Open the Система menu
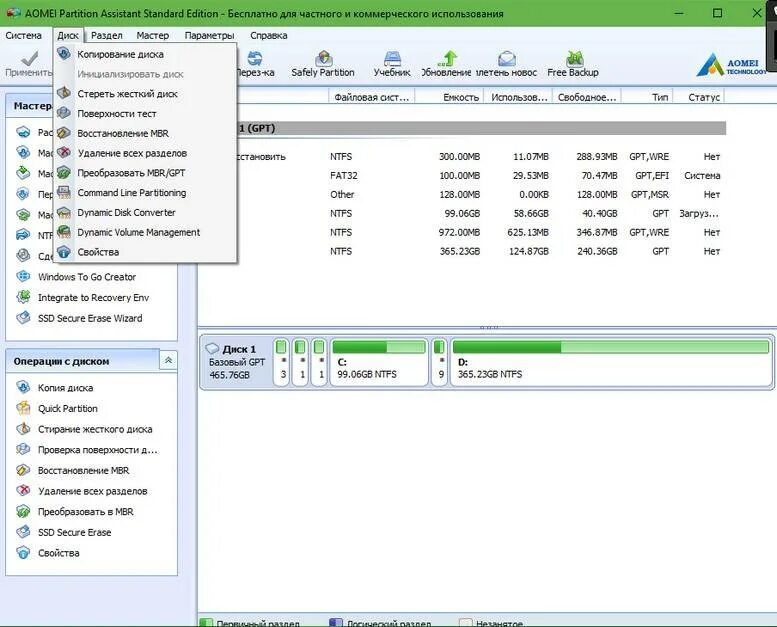Image resolution: width=777 pixels, height=627 pixels. pos(23,35)
